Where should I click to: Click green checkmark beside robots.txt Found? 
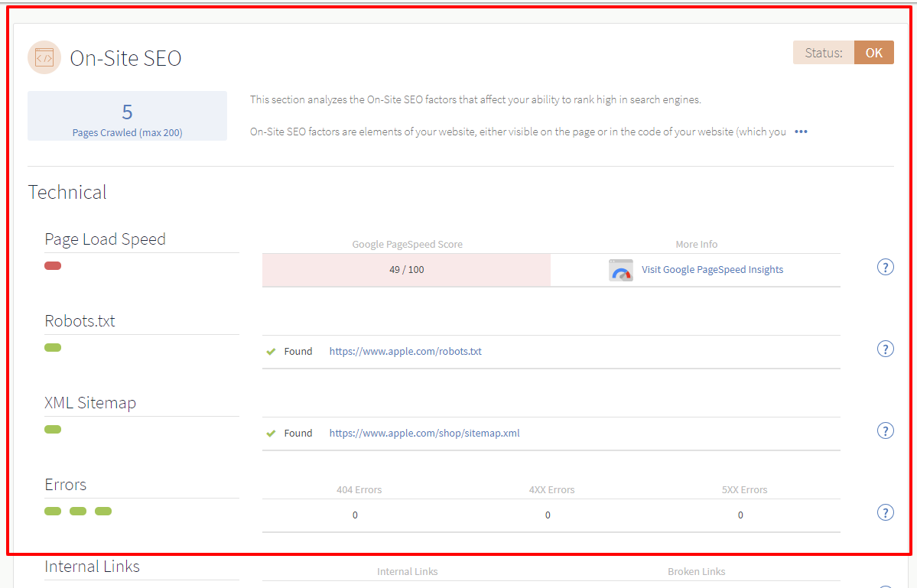(x=271, y=351)
